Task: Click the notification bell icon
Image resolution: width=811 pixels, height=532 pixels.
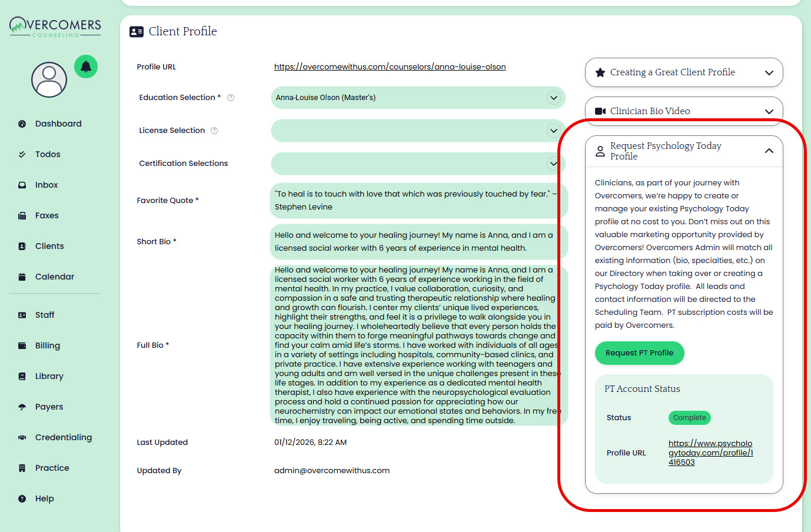Action: click(86, 66)
